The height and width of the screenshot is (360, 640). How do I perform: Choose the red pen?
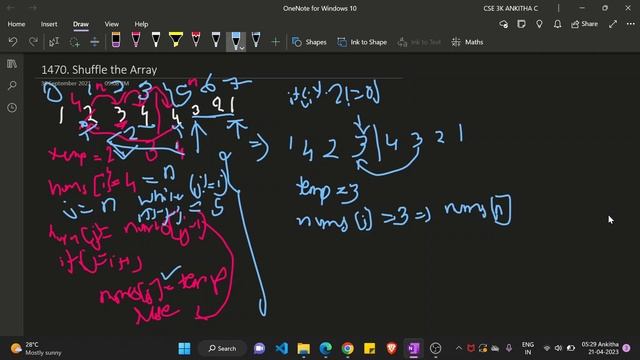click(196, 40)
